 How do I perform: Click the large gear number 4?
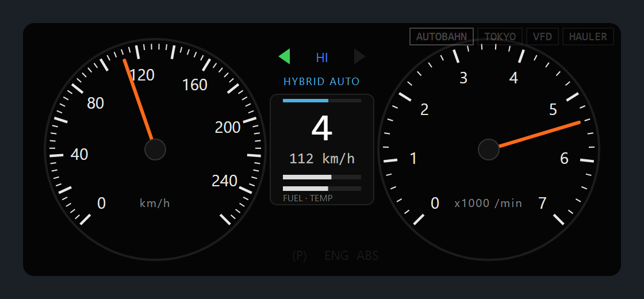[x=321, y=129]
